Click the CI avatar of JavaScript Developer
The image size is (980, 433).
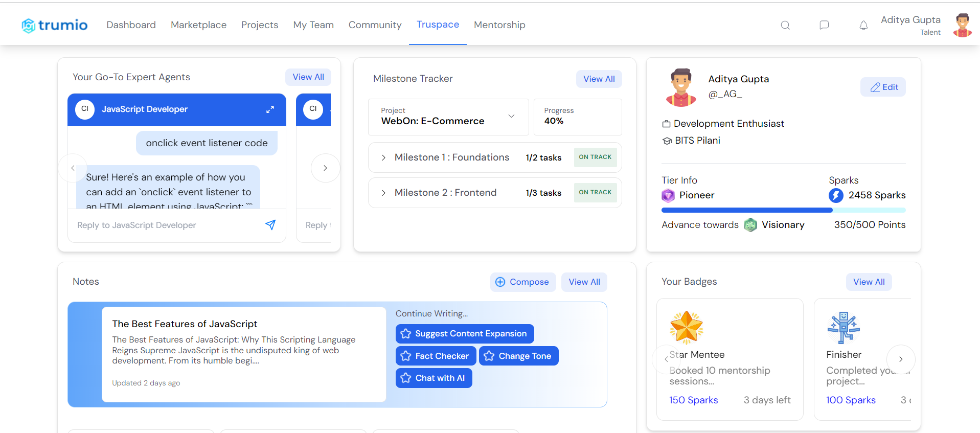85,109
